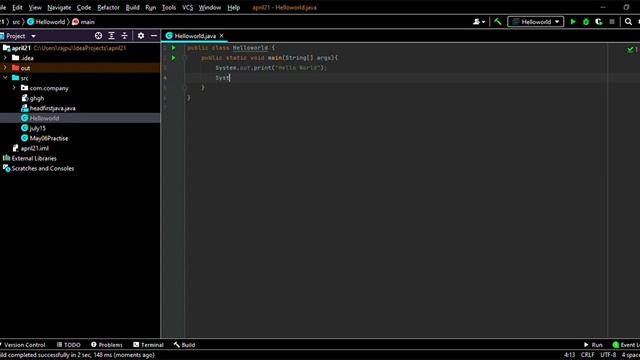Open the Edit menu
This screenshot has width=640, height=360.
point(17,7)
